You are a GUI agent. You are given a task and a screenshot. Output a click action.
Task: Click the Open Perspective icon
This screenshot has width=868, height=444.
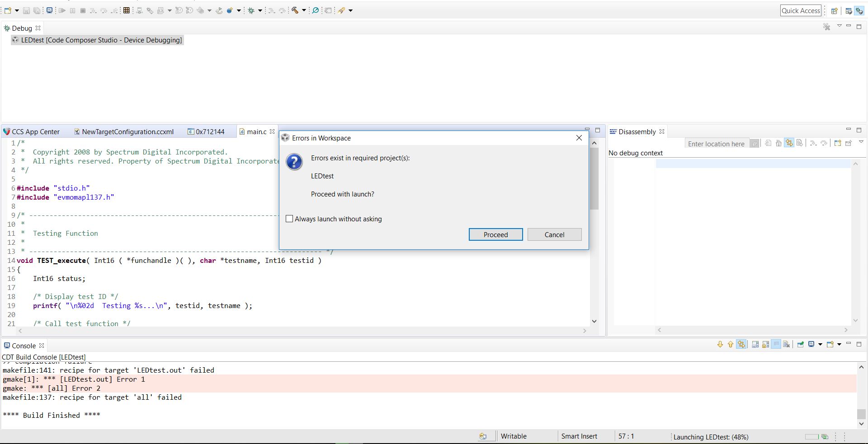click(834, 11)
